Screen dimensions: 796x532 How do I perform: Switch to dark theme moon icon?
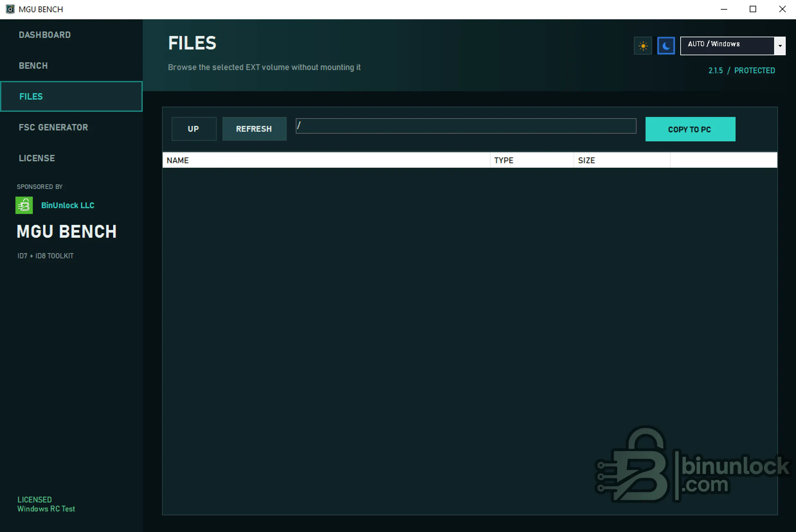tap(666, 46)
